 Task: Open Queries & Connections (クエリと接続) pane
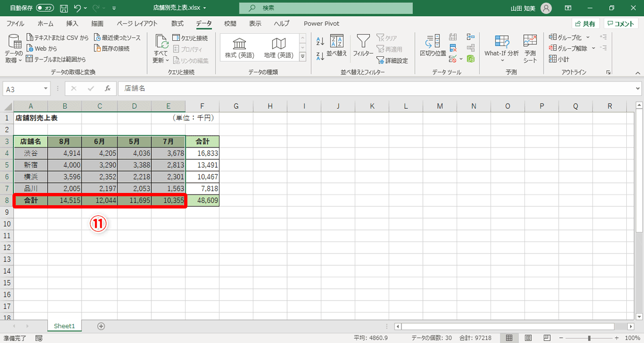coord(190,38)
